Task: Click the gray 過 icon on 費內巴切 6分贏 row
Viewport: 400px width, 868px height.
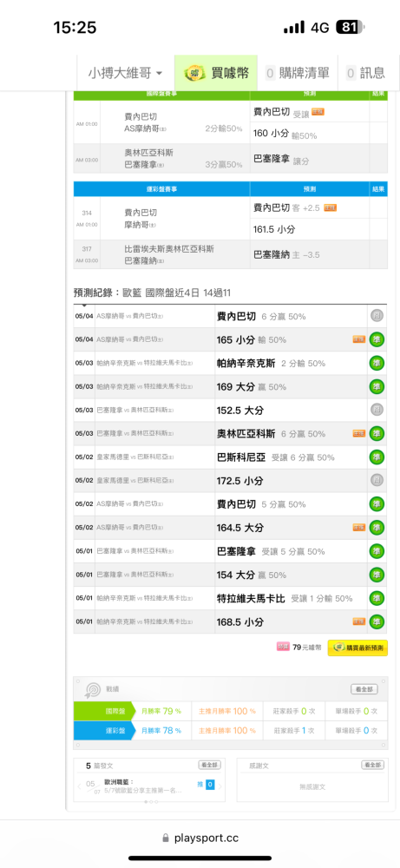Action: [377, 317]
